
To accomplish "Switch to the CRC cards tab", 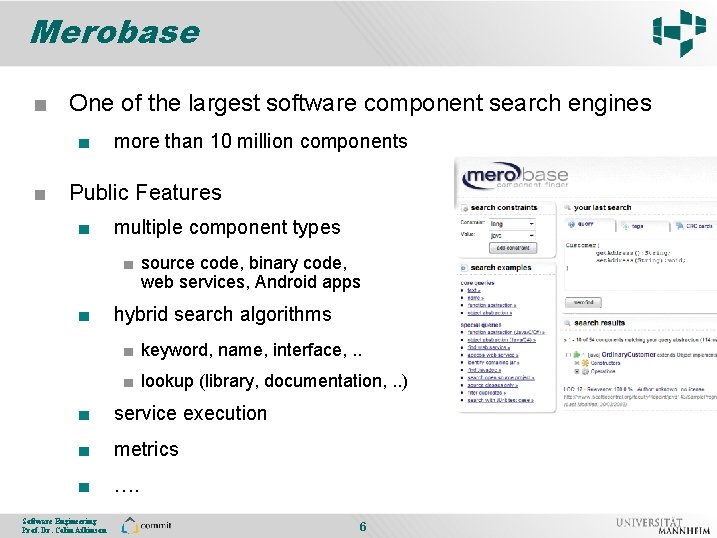I will click(x=695, y=226).
